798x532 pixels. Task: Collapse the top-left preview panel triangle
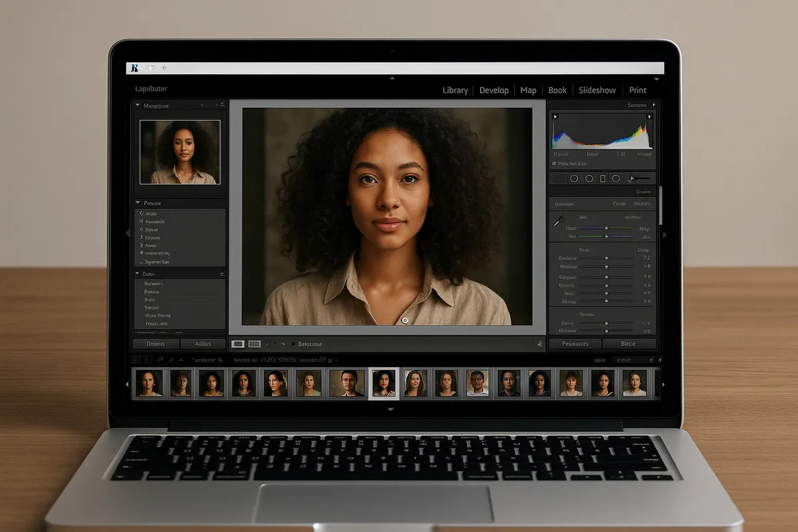pyautogui.click(x=138, y=105)
